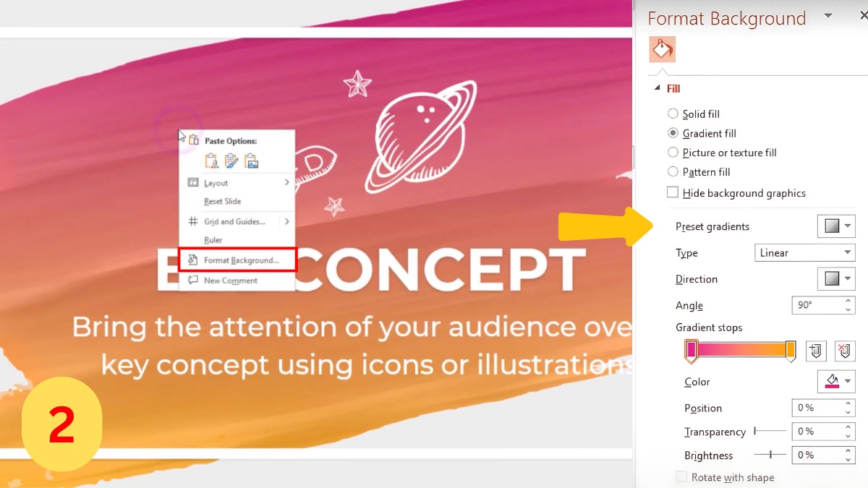The width and height of the screenshot is (868, 488).
Task: Select the Paste as Picture icon
Action: [x=251, y=161]
